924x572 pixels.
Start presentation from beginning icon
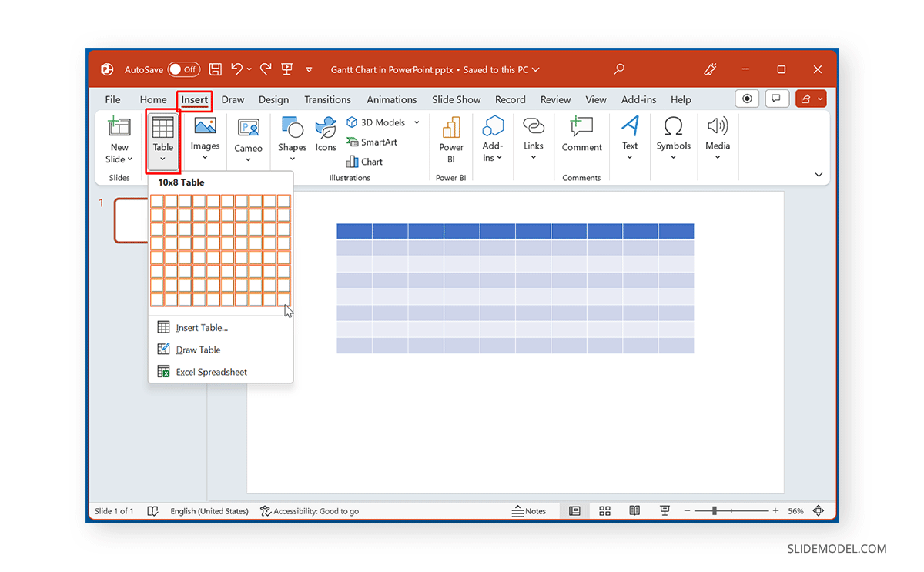coord(287,69)
